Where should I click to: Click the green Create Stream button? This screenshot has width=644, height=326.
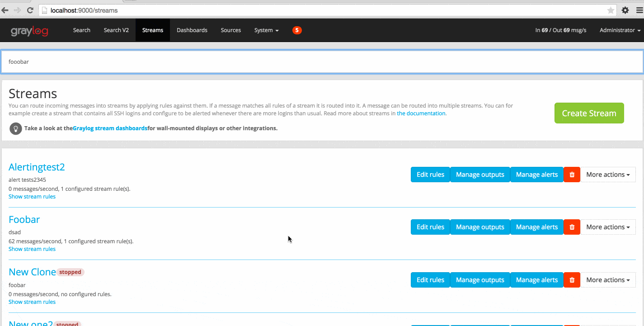point(589,113)
